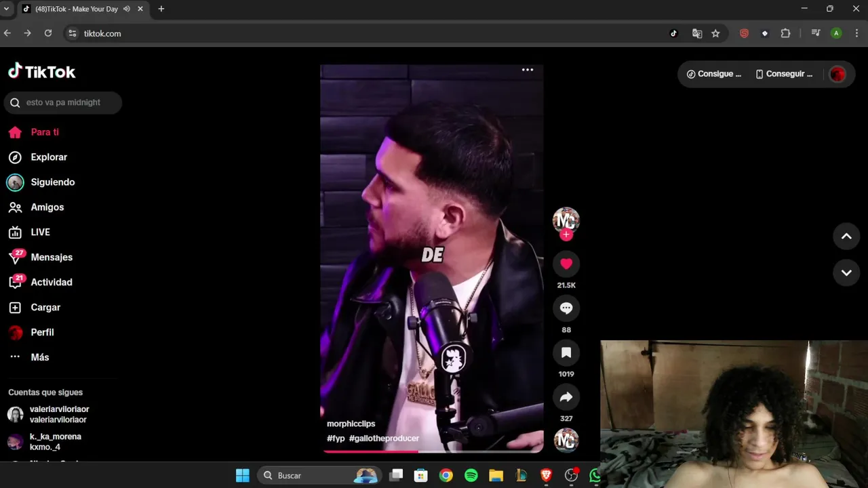The height and width of the screenshot is (488, 868).
Task: Open Brave browser from the taskbar
Action: click(546, 476)
